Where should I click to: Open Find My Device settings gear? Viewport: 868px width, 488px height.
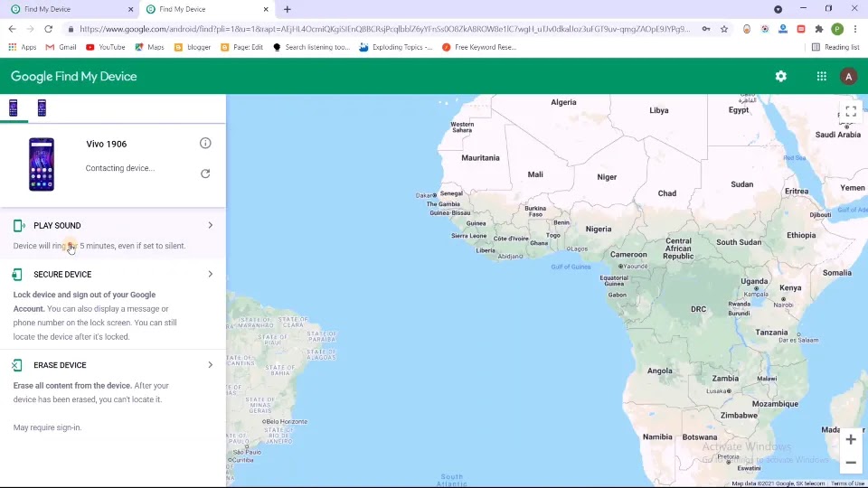[780, 76]
